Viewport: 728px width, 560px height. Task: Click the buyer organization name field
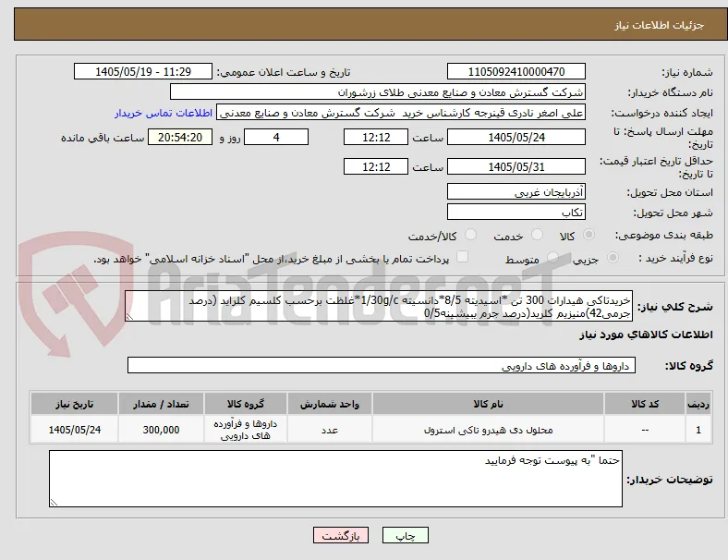coord(378,91)
